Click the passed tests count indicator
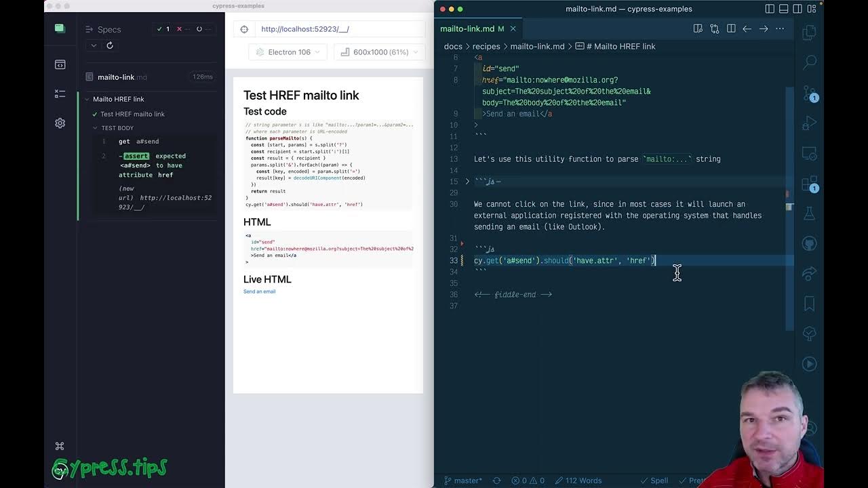 click(163, 29)
